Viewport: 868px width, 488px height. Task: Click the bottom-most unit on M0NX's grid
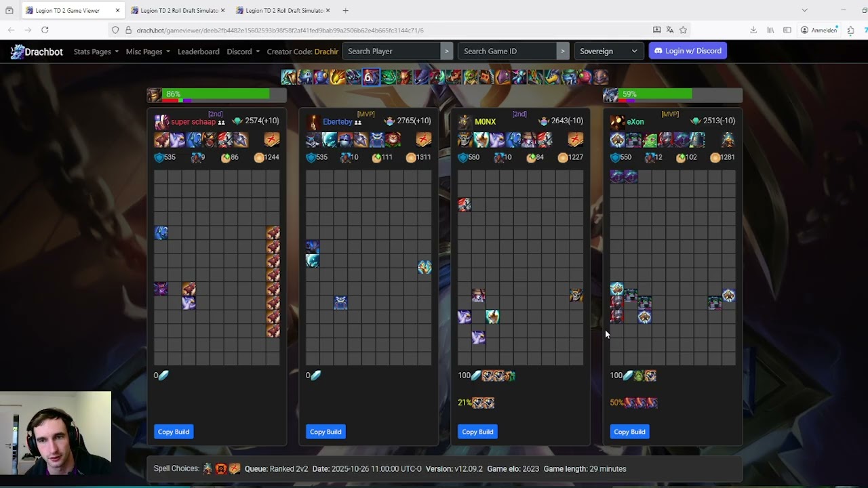click(x=478, y=337)
